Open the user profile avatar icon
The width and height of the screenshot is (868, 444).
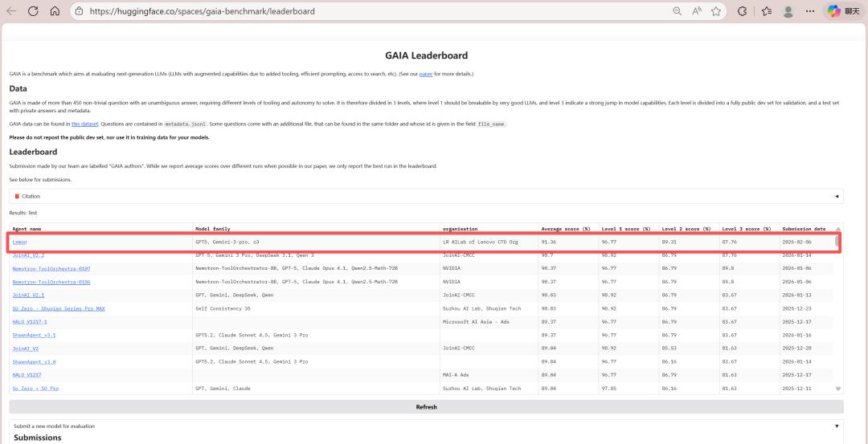(x=788, y=11)
